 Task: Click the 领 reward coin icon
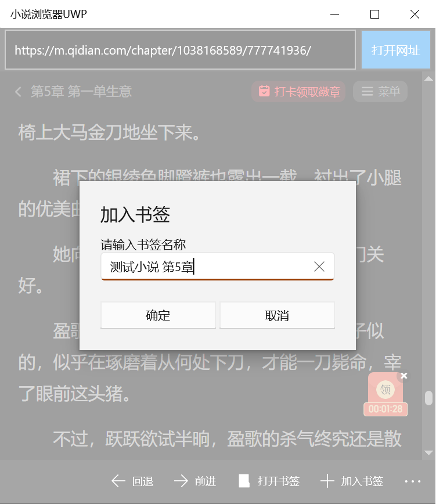[x=385, y=389]
